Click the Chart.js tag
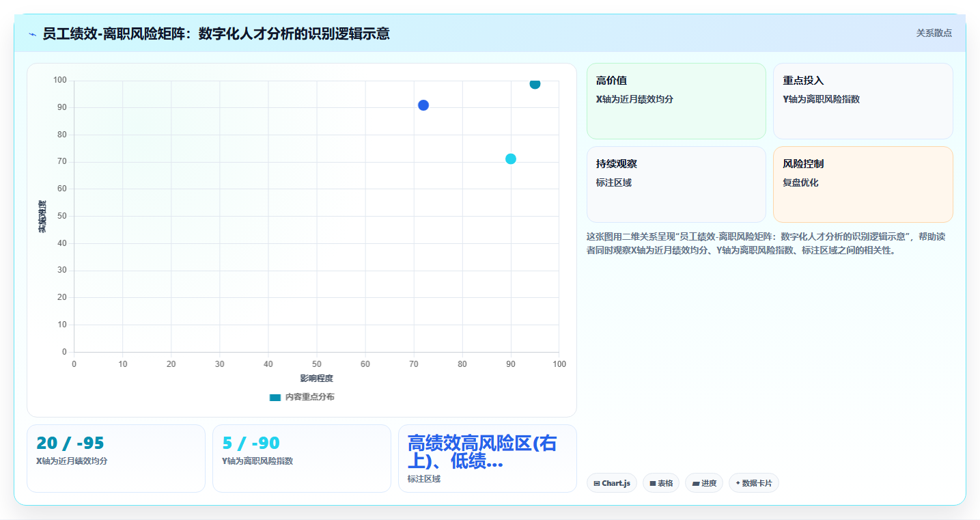This screenshot has height=520, width=980. [x=612, y=483]
